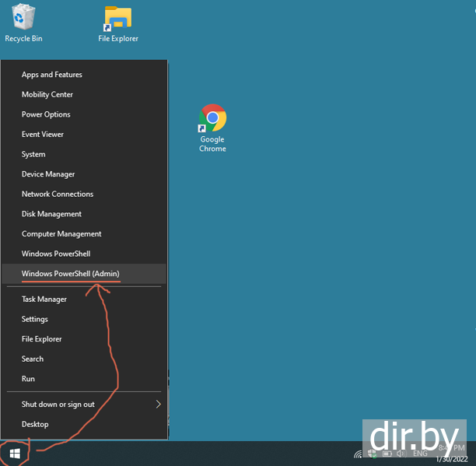Launch Windows PowerShell (Admin)
The image size is (476, 466).
[x=84, y=274]
